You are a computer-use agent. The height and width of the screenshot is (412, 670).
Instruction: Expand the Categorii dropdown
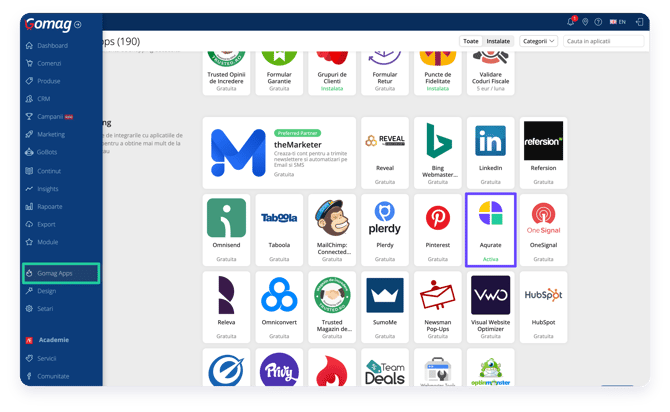tap(538, 41)
